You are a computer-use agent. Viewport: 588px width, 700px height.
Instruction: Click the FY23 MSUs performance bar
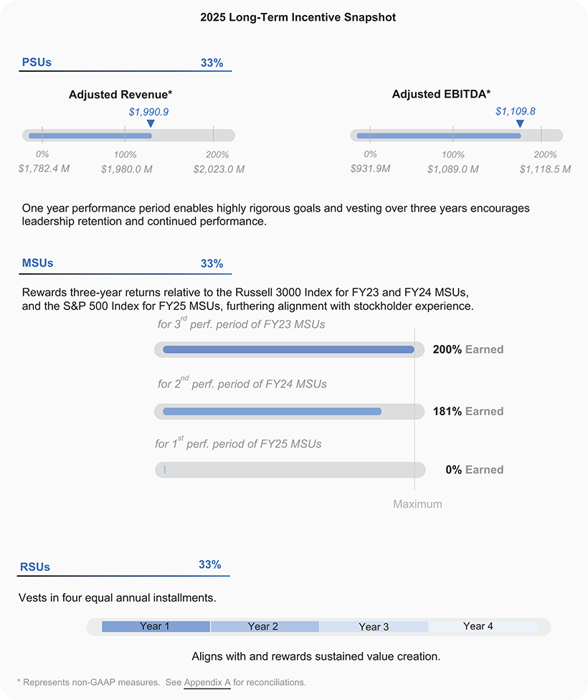(x=288, y=350)
